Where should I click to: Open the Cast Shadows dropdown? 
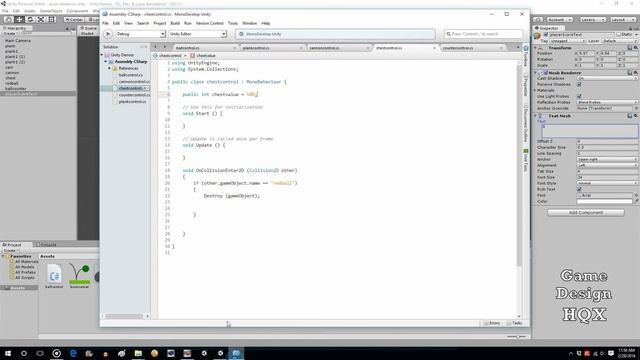click(607, 78)
